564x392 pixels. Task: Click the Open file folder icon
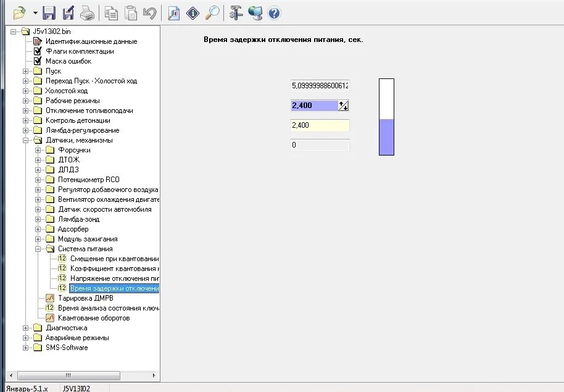pos(19,14)
